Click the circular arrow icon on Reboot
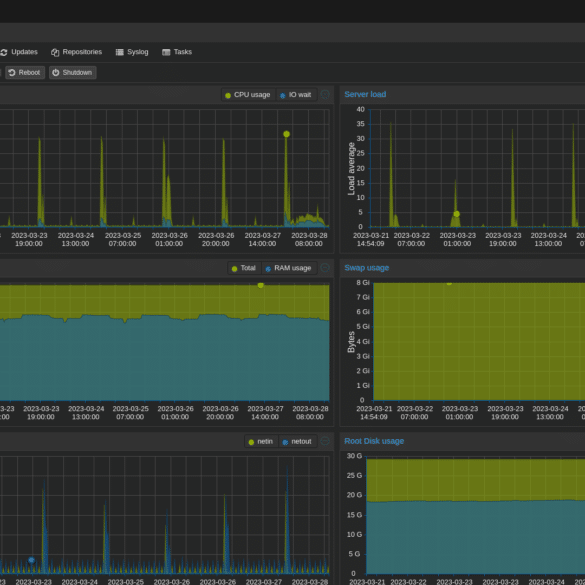This screenshot has height=585, width=585. [x=12, y=72]
